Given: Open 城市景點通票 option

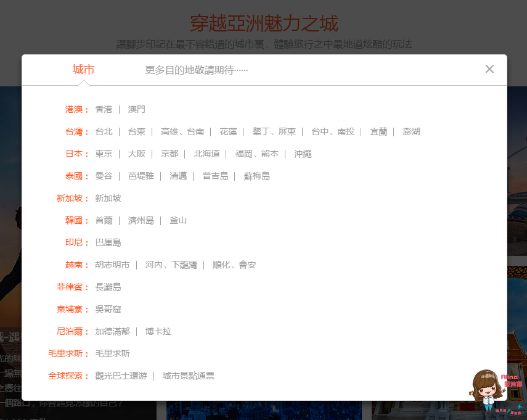Looking at the screenshot, I should coord(189,376).
